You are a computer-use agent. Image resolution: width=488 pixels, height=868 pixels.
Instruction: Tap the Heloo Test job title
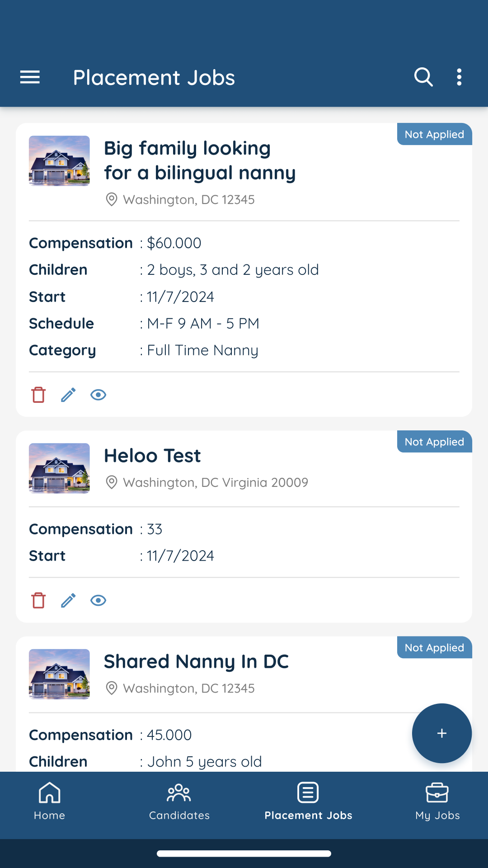152,456
